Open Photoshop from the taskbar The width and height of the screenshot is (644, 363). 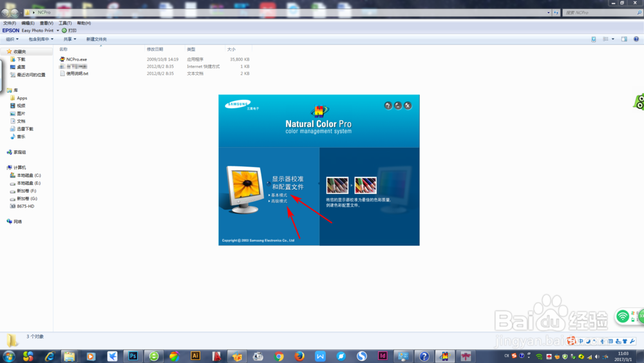133,356
